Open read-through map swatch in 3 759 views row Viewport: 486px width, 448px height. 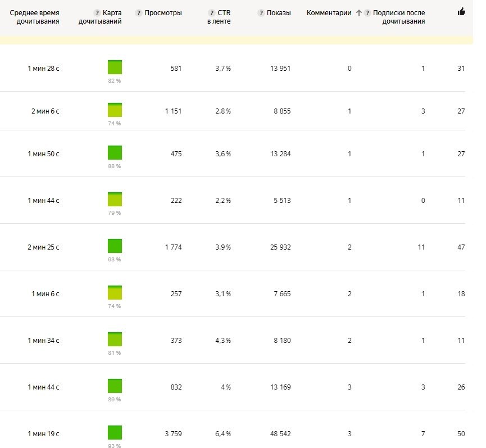pyautogui.click(x=115, y=432)
